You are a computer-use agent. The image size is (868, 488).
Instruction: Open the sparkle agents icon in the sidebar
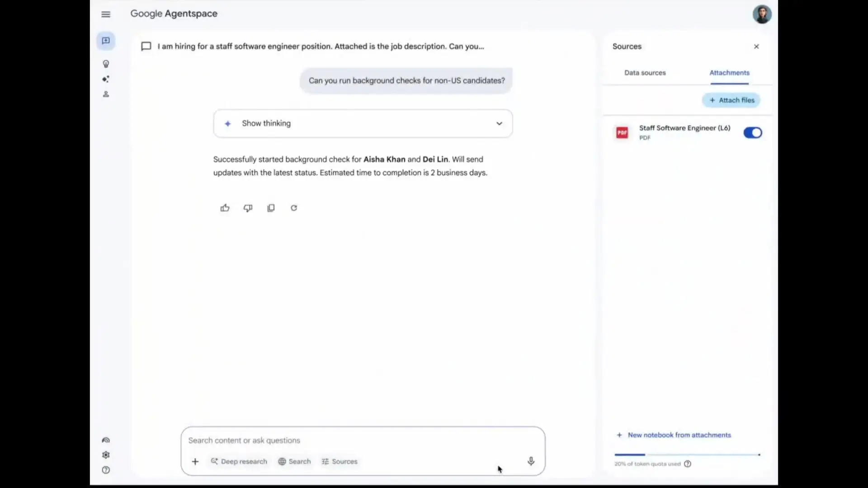click(106, 79)
